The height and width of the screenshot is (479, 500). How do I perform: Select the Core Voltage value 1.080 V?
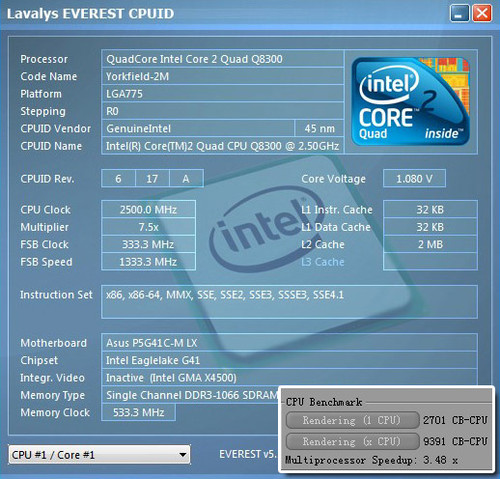tap(414, 179)
